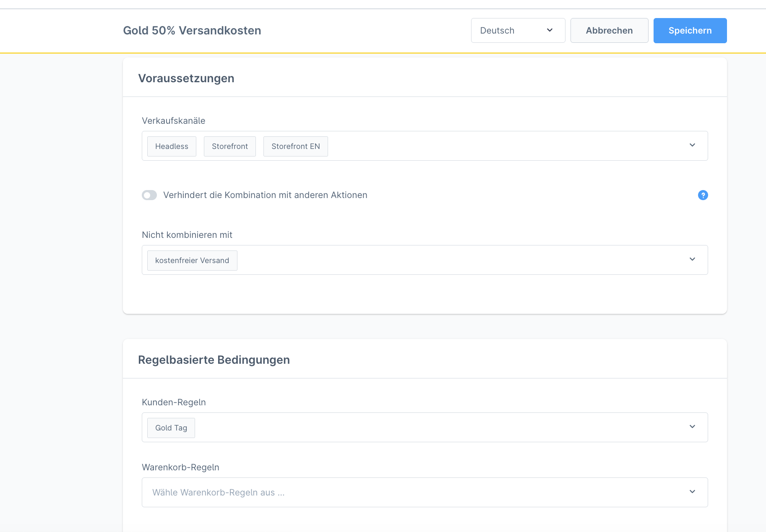Click the Kunden-Regeln field label
The image size is (766, 532).
pos(174,402)
